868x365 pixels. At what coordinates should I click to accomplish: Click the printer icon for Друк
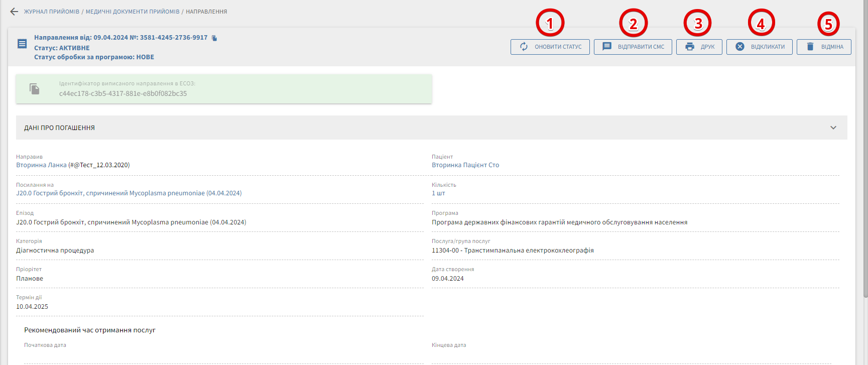point(690,47)
